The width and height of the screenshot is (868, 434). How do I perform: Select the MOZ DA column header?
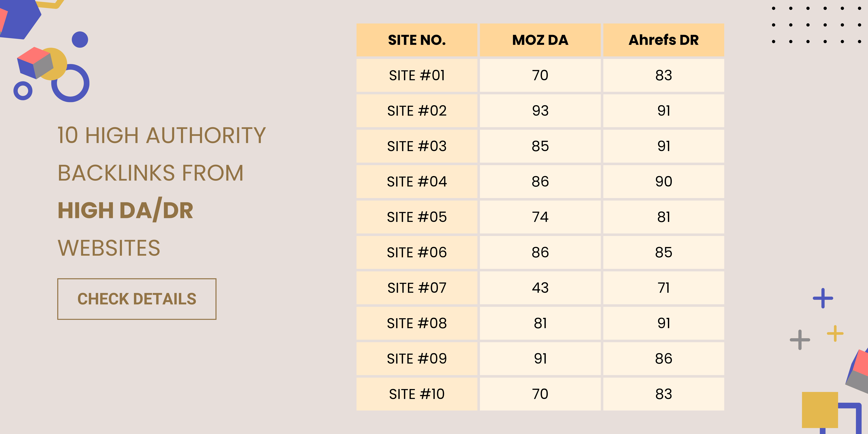(x=540, y=40)
